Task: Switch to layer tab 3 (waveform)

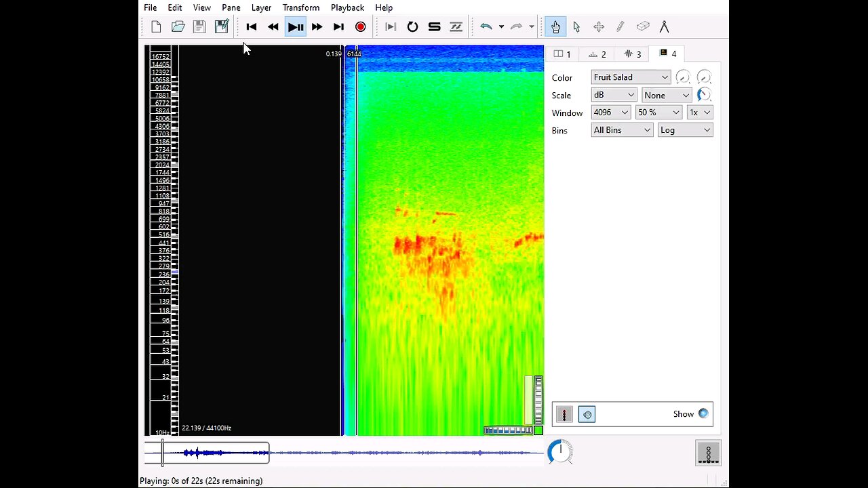Action: point(632,54)
